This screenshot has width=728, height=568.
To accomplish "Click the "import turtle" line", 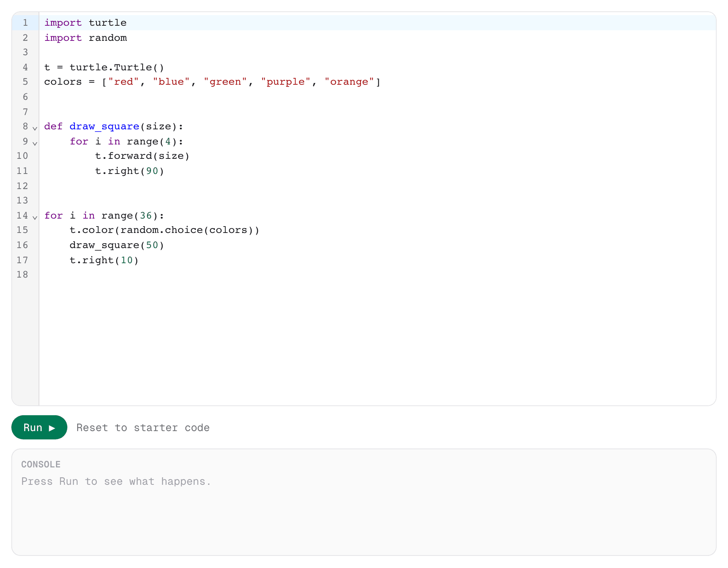I will pyautogui.click(x=86, y=23).
